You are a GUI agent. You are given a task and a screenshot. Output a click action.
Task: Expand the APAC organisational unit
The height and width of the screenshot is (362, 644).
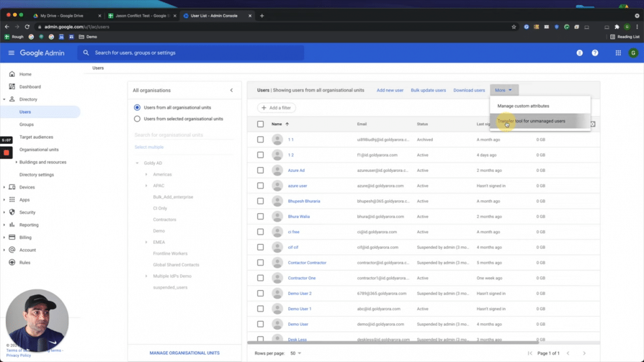click(x=146, y=186)
